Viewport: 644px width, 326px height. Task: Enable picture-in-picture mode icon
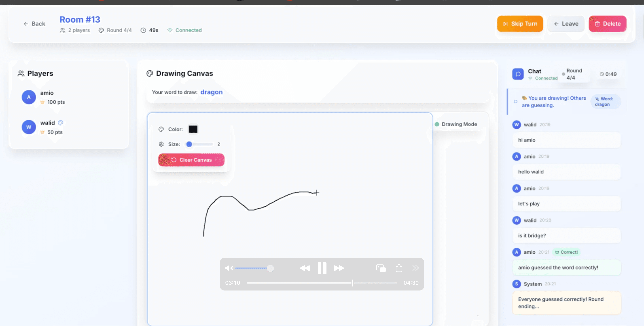pos(381,268)
